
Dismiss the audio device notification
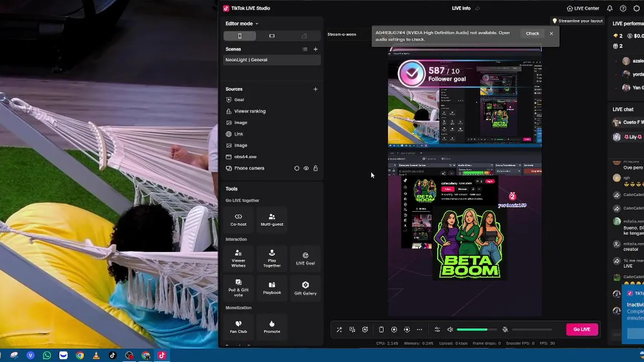[x=551, y=34]
